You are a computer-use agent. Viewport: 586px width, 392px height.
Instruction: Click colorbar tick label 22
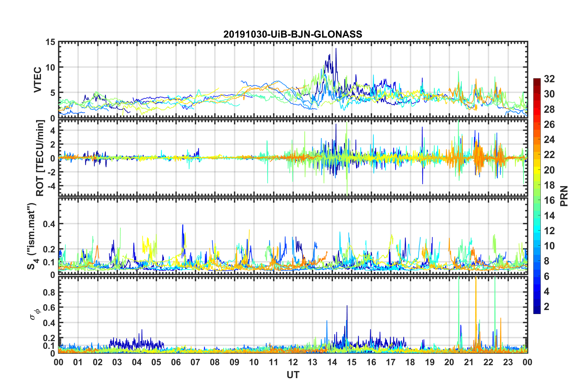coord(549,155)
